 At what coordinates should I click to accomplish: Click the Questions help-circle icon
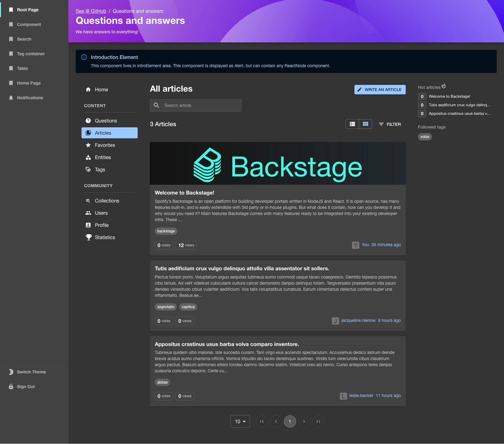[x=88, y=121]
